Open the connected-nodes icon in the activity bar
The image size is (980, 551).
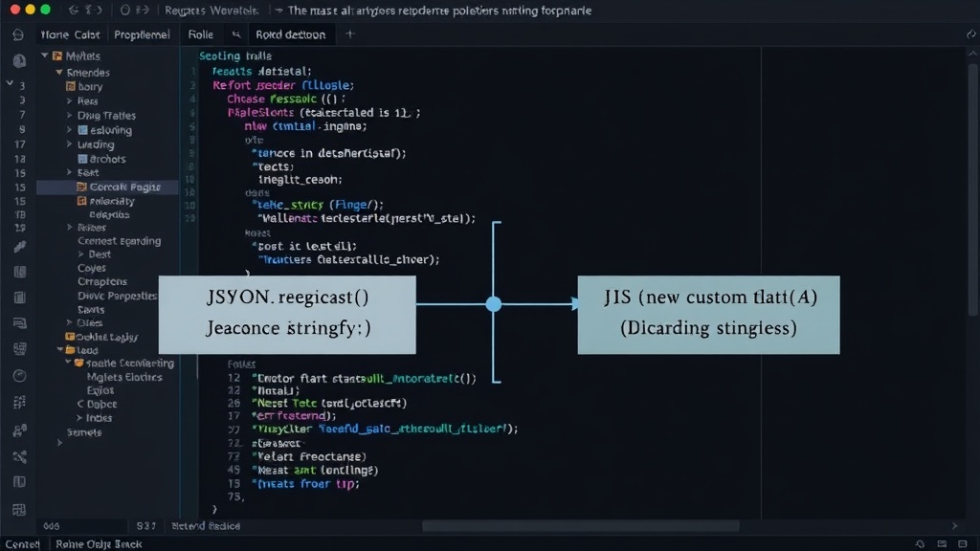click(19, 456)
